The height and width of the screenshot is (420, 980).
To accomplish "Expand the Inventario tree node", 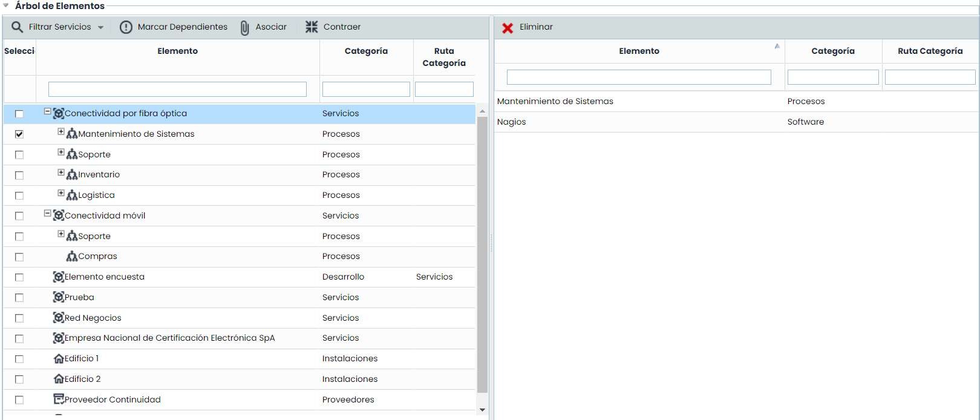I will (61, 173).
